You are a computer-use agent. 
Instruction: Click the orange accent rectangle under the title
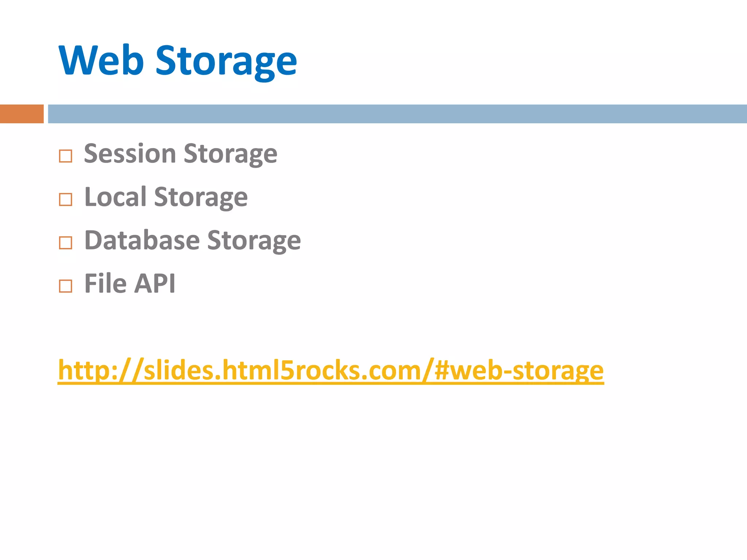pos(22,114)
